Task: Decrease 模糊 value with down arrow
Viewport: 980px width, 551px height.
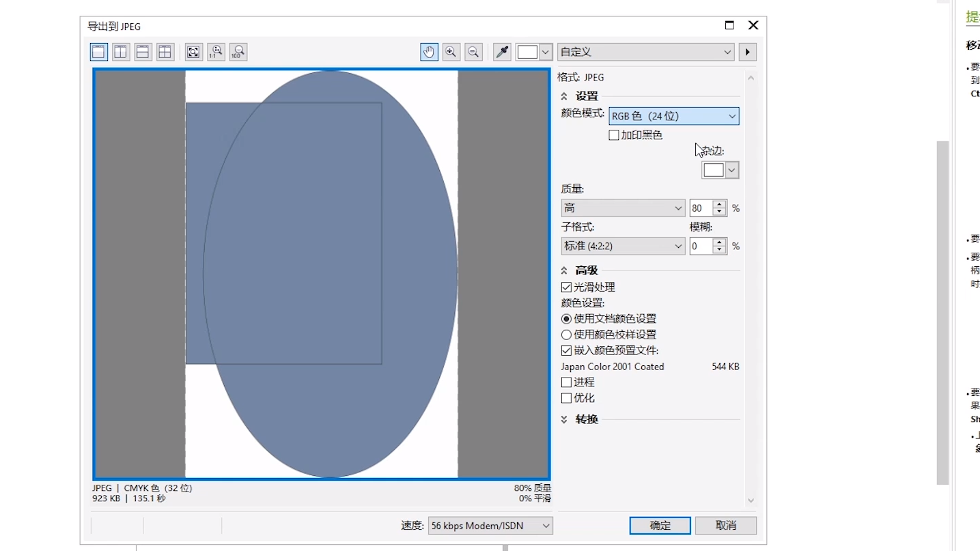Action: point(719,250)
